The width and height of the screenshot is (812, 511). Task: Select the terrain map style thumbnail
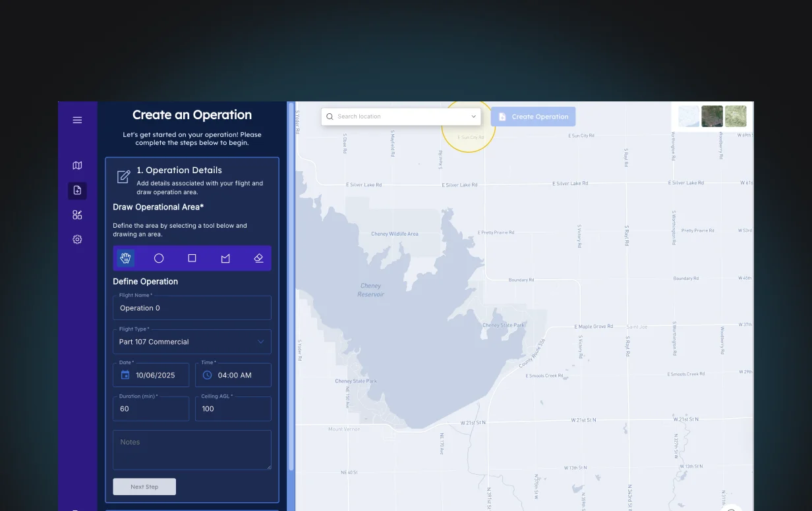(736, 117)
